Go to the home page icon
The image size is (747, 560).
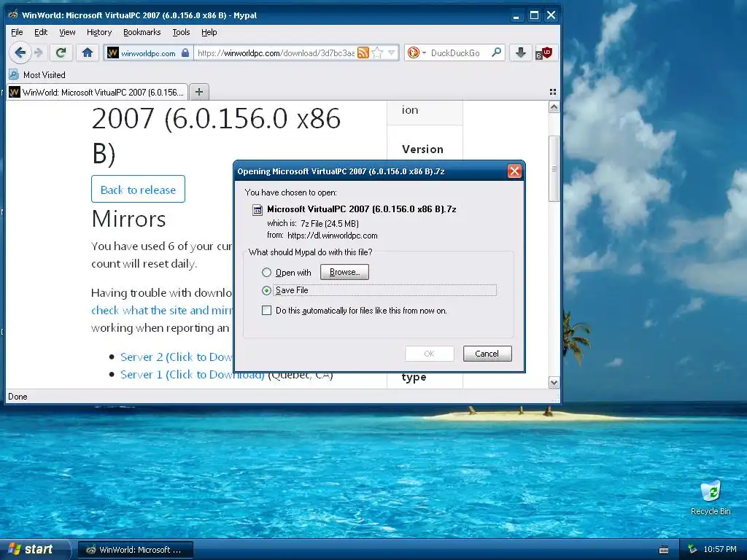coord(88,52)
